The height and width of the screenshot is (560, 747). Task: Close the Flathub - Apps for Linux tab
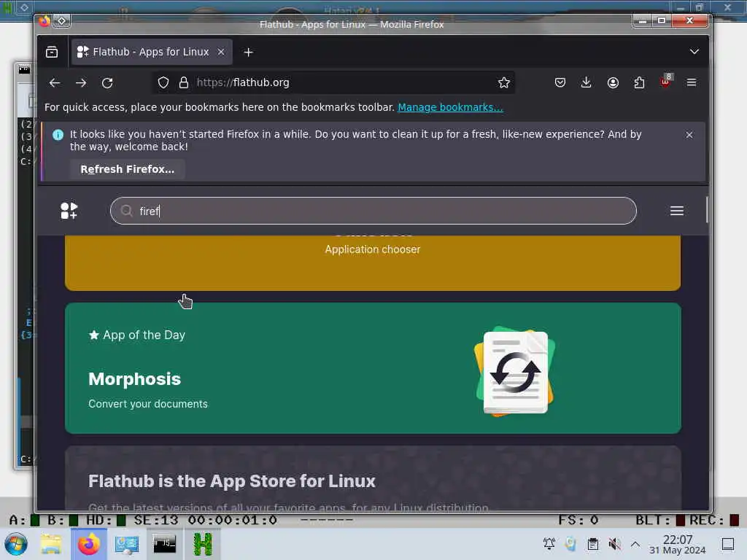coord(221,52)
